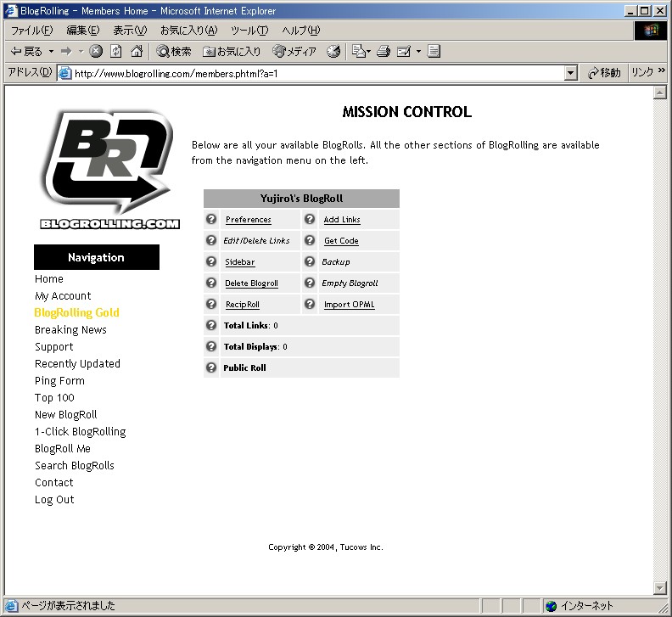
Task: Click the Mail toolbar icon
Action: 358,52
